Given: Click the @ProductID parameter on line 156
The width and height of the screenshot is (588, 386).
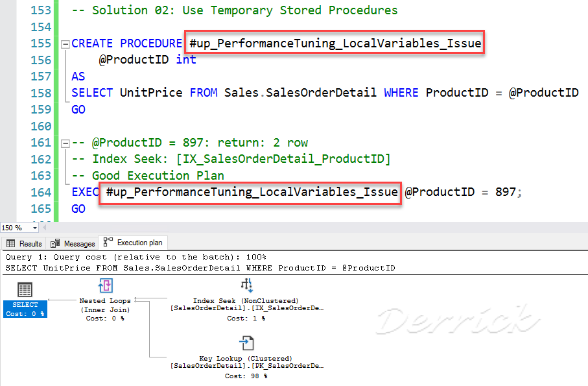Looking at the screenshot, I should [134, 59].
